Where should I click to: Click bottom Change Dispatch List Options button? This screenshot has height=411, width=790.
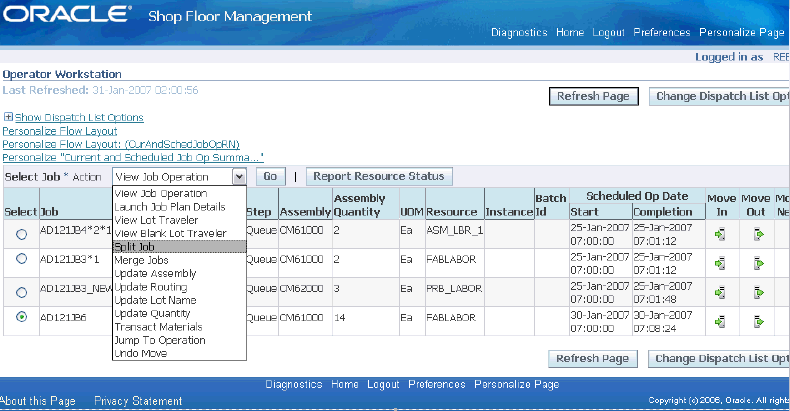coord(719,359)
